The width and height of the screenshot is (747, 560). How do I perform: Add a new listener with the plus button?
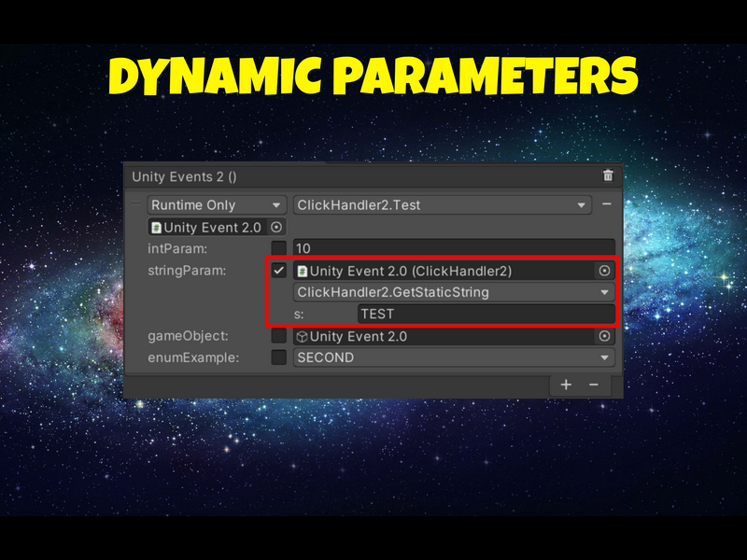pyautogui.click(x=566, y=385)
